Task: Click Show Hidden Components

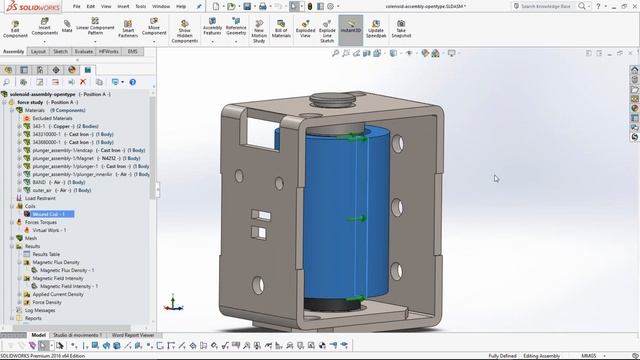Action: tap(184, 31)
